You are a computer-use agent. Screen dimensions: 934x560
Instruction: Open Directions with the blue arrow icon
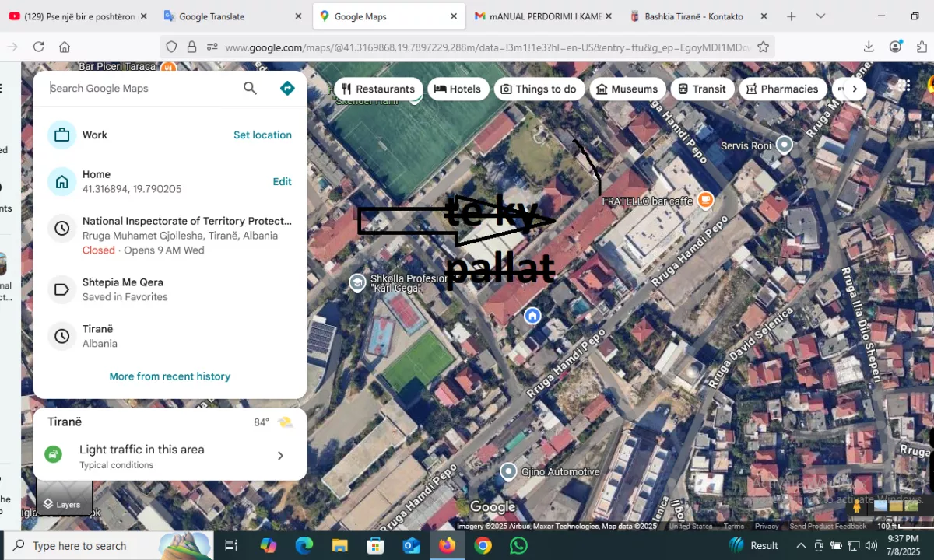coord(287,88)
